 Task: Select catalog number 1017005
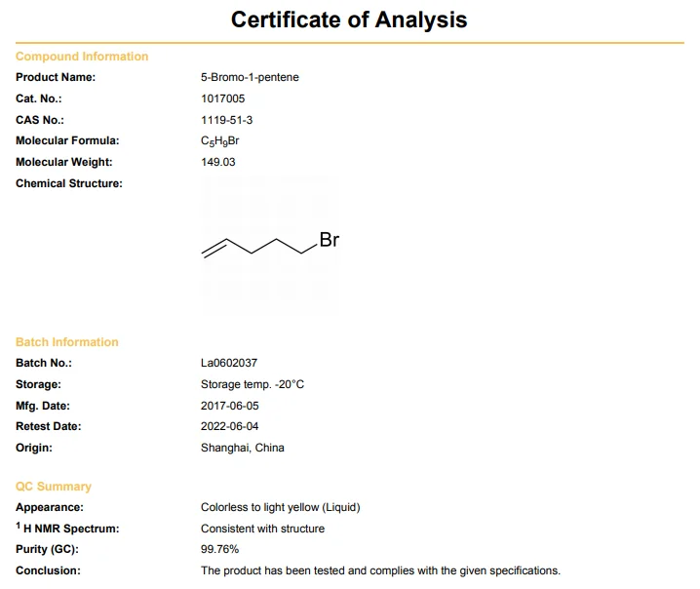(x=224, y=98)
